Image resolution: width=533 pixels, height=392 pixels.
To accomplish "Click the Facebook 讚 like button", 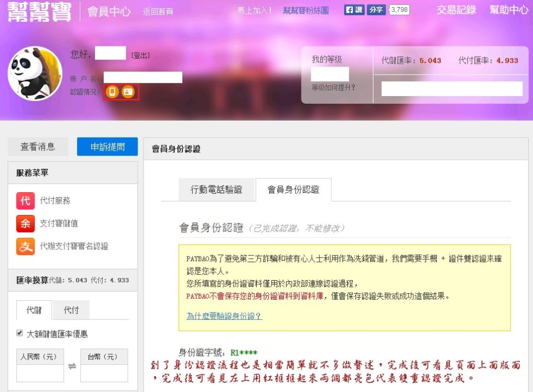I will 354,10.
